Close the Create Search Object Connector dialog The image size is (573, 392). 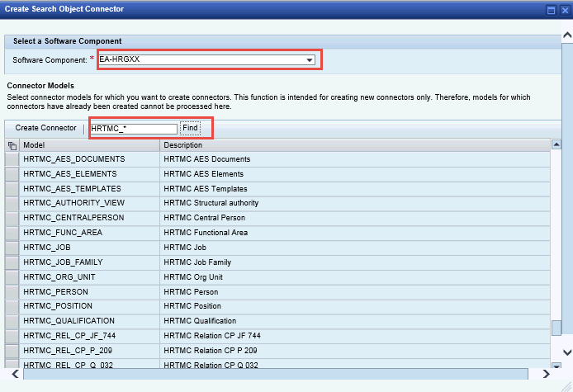click(565, 10)
